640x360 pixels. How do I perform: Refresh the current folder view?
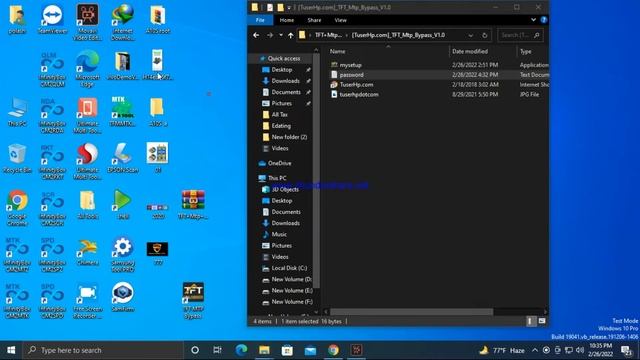(x=484, y=35)
